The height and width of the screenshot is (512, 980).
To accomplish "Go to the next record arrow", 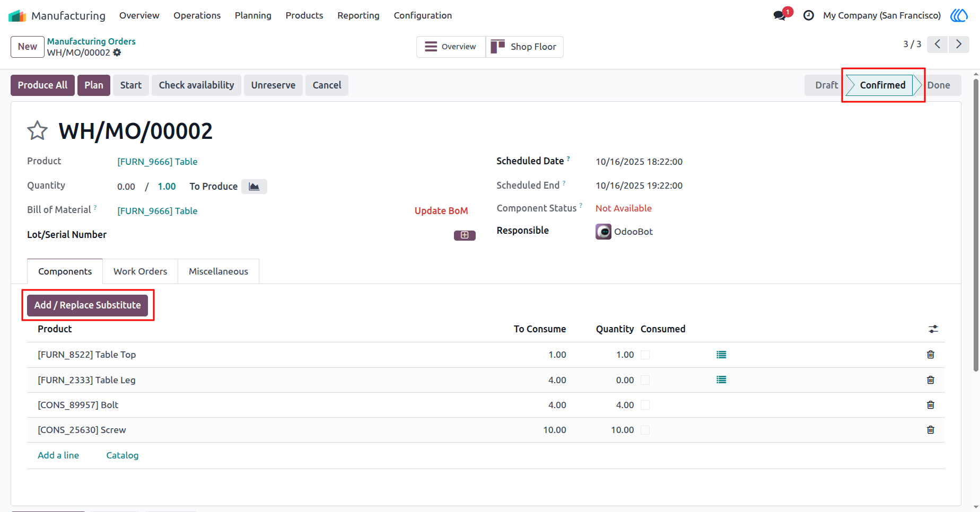I will 959,45.
